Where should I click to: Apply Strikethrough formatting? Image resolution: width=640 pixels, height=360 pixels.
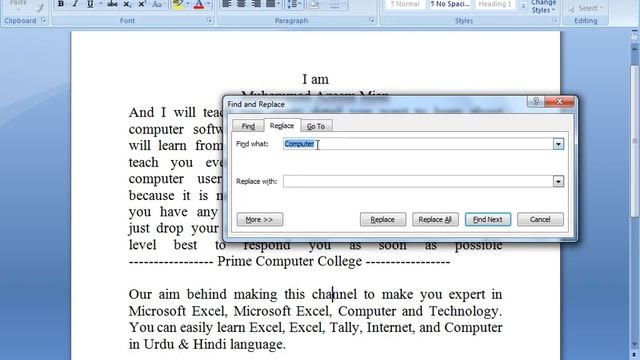coord(112,4)
